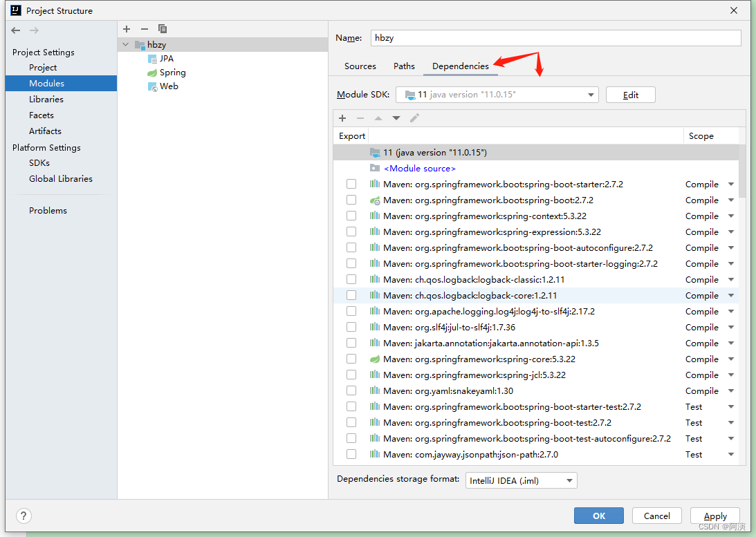Copy the selected module icon
This screenshot has width=756, height=537.
click(163, 29)
